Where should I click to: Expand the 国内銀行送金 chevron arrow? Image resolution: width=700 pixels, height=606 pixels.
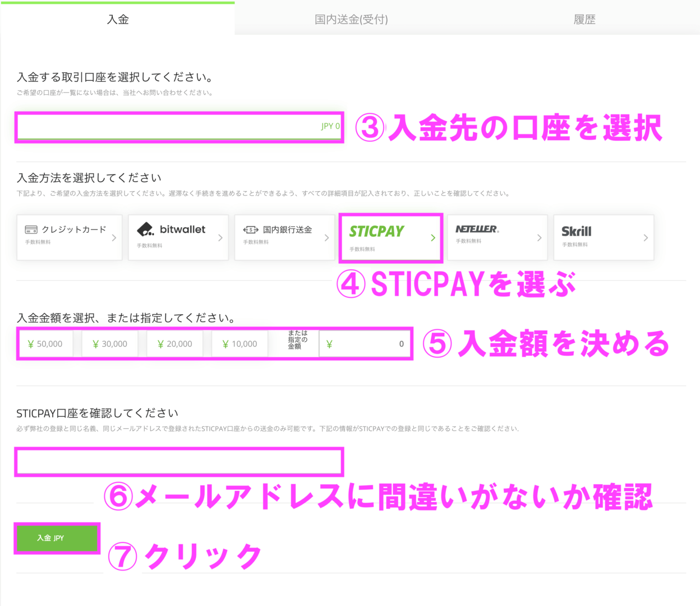(326, 238)
